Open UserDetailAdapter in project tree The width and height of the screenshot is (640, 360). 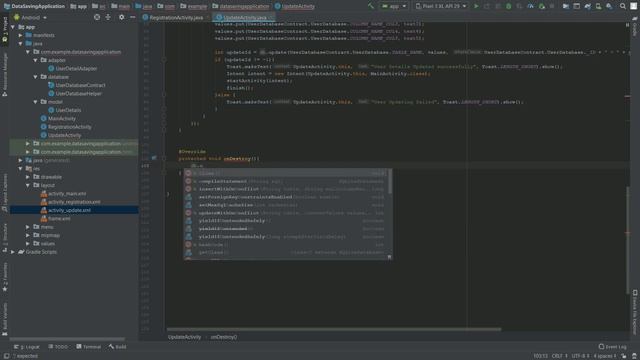point(76,69)
